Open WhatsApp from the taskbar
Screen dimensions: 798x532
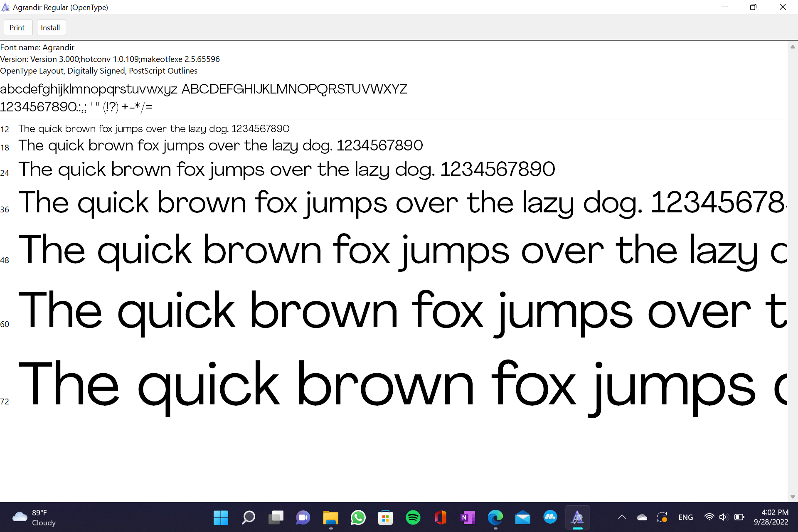tap(358, 517)
